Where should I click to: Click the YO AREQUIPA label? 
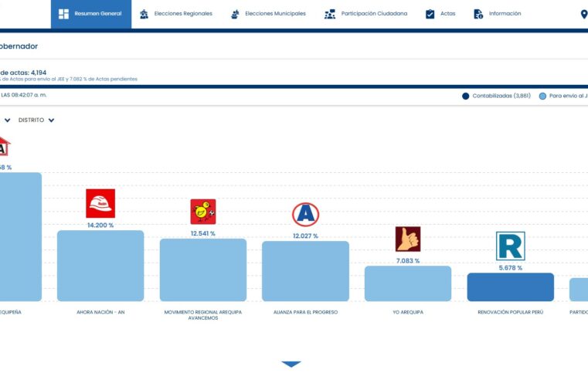coord(408,312)
